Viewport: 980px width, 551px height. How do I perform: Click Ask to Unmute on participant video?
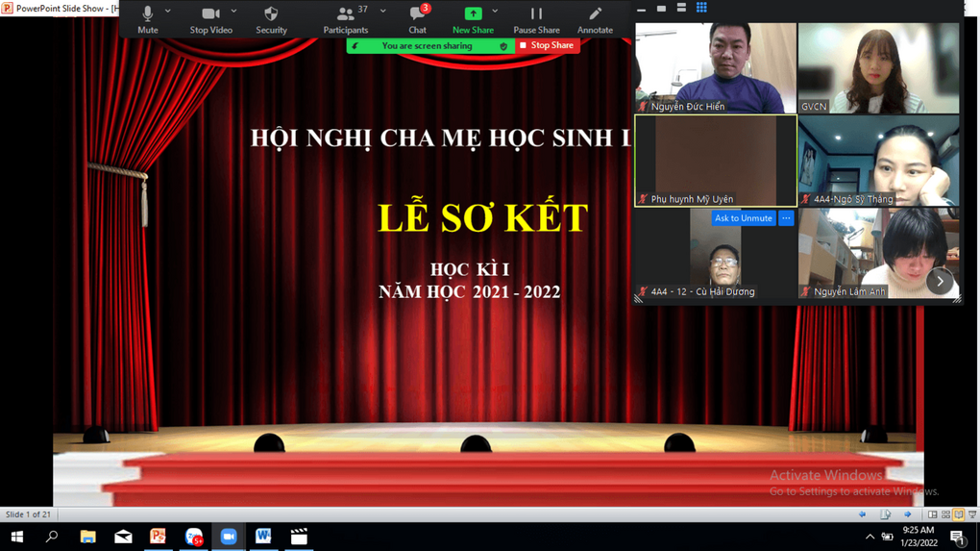click(743, 218)
